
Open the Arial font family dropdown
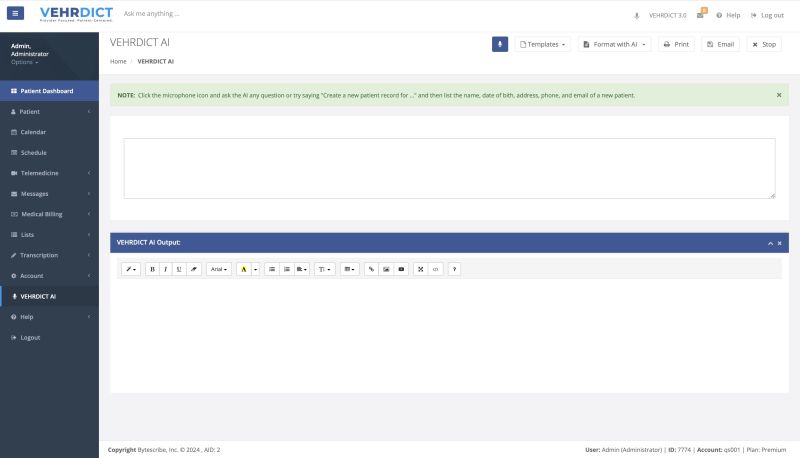[219, 269]
